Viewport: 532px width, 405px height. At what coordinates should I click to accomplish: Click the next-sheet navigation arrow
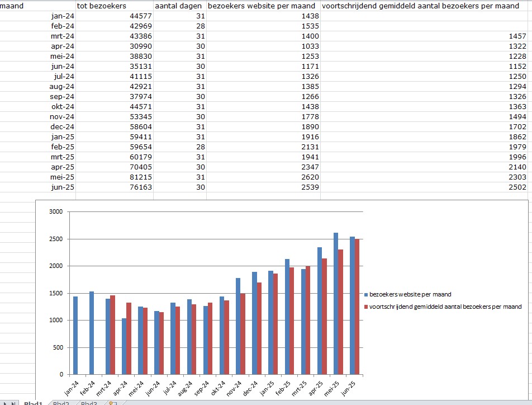6,403
